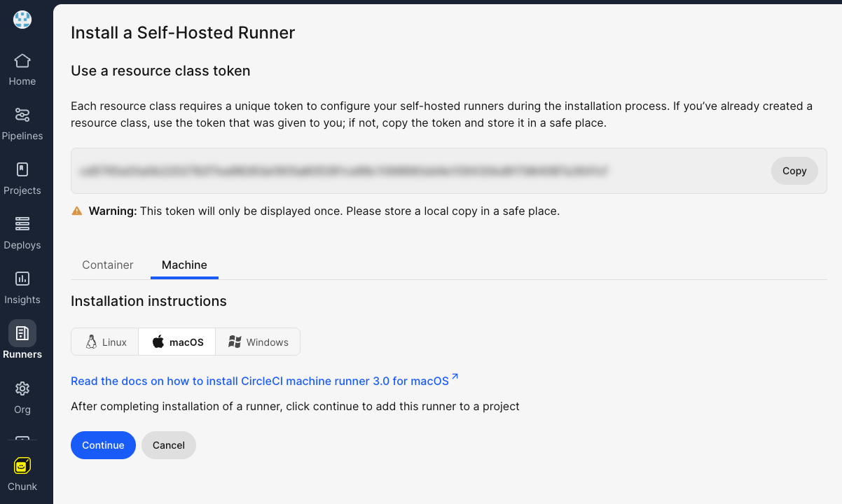Screen dimensions: 842x504
Task: Click the 'Install a Self-Hosted Runner' heading
Action: 183,32
